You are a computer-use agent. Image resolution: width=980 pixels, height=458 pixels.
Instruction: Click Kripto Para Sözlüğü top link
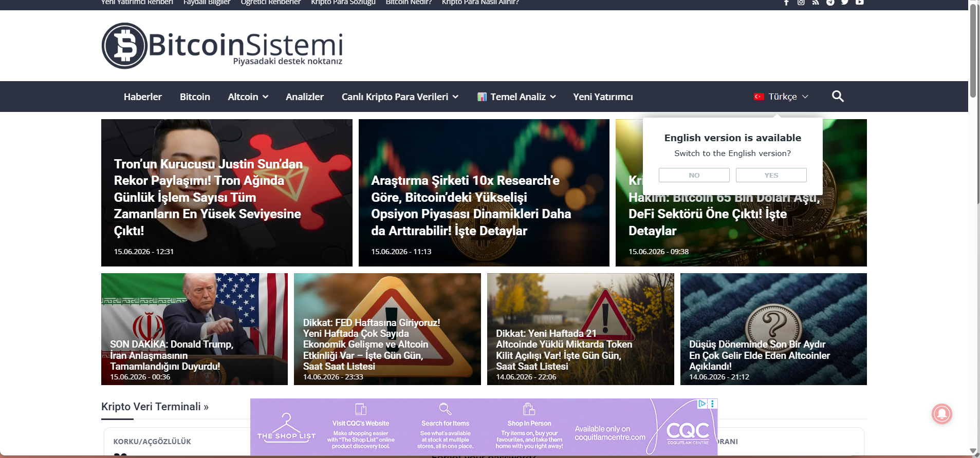[343, 3]
